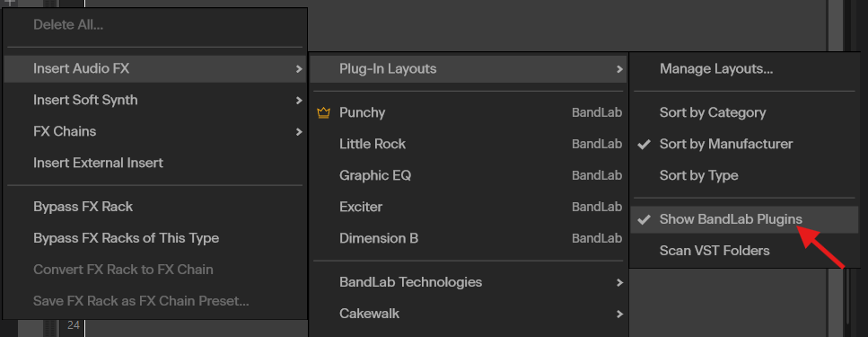Insert the Little Rock BandLab effect
Image resolution: width=868 pixels, height=337 pixels.
[x=469, y=144]
